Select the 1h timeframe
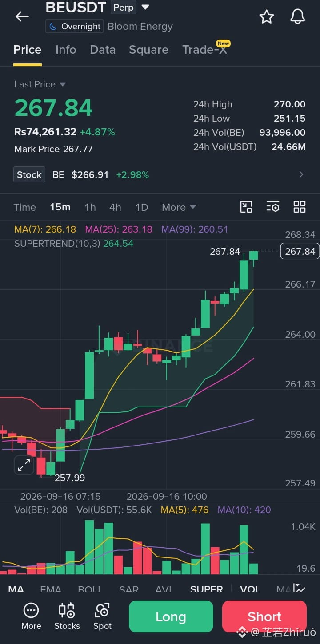The image size is (320, 644). click(90, 207)
